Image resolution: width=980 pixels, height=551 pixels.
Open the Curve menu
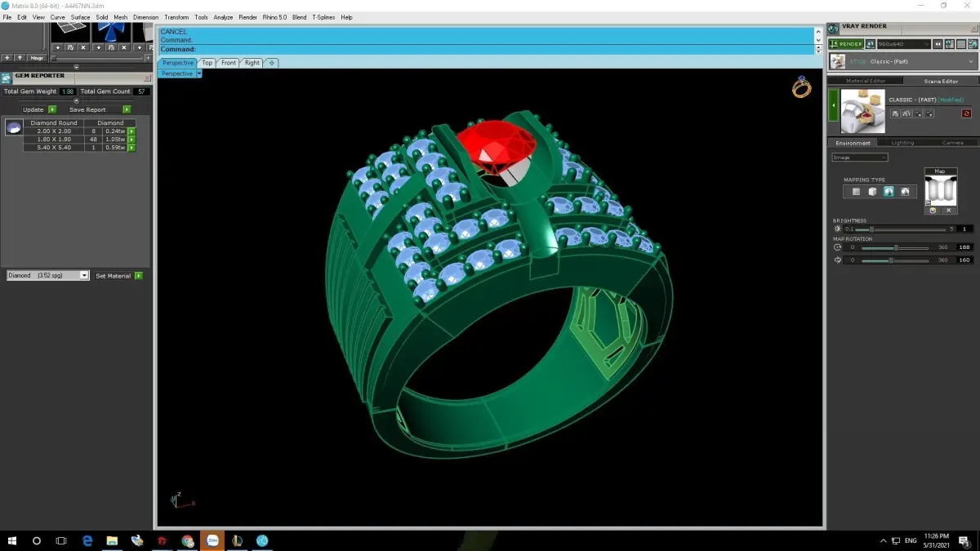[x=57, y=17]
